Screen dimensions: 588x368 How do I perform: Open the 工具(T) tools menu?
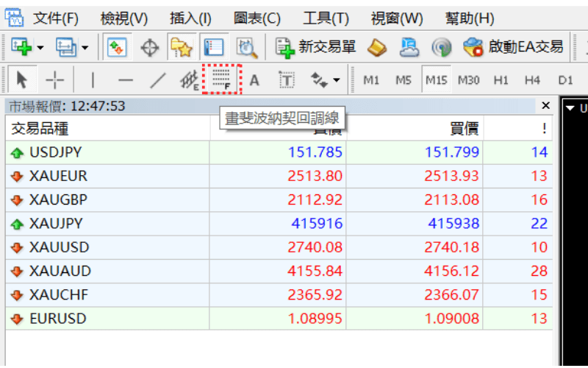tap(326, 18)
